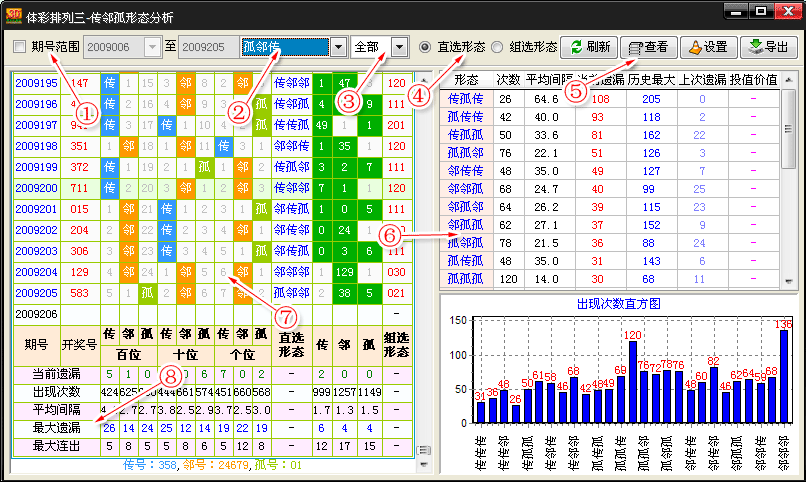Image resolution: width=806 pixels, height=482 pixels.
Task: Select the 传孤孤 pattern row
Action: pyautogui.click(x=610, y=135)
